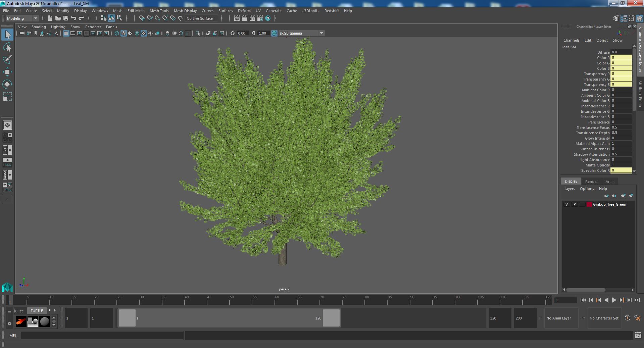
Task: Open Hypershade blue sphere icon
Action: click(268, 18)
